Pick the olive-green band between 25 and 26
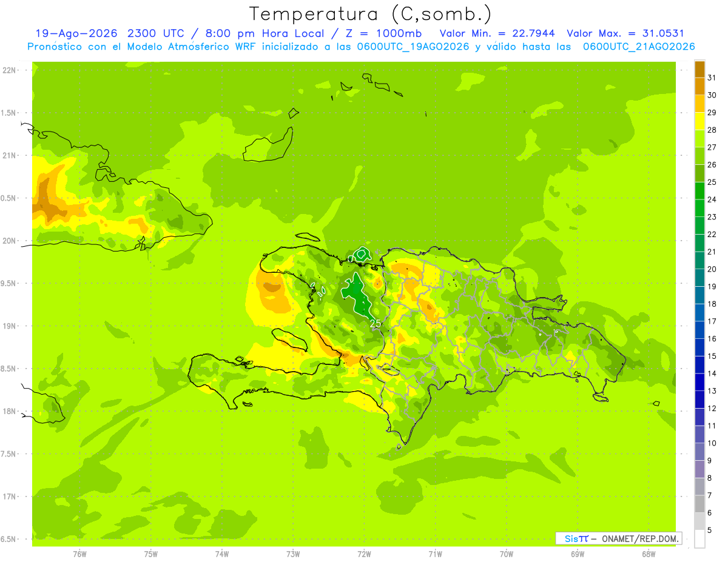The height and width of the screenshot is (562, 728). click(x=699, y=173)
